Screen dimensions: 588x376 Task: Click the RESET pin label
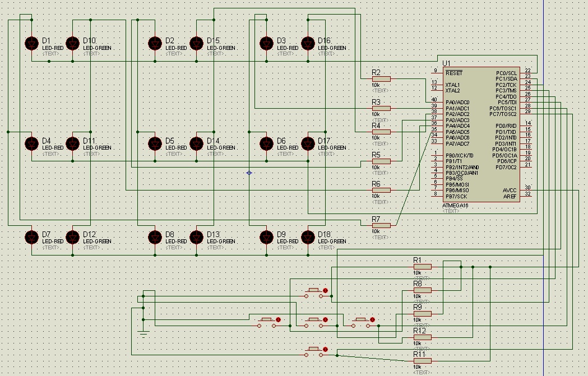coord(454,73)
